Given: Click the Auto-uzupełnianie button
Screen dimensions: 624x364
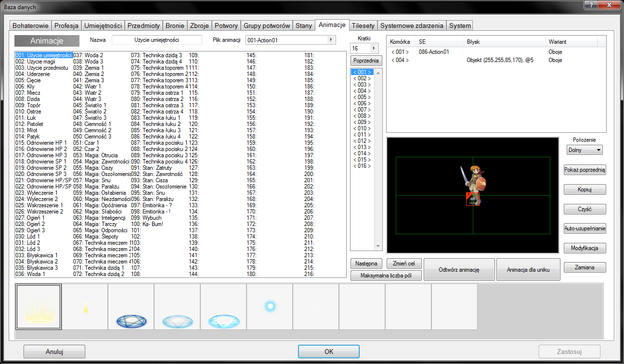Looking at the screenshot, I should (x=585, y=228).
